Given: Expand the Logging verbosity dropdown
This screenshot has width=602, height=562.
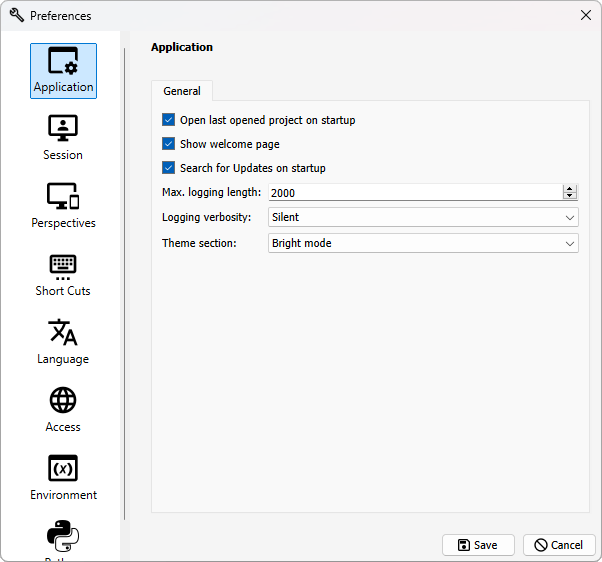Looking at the screenshot, I should click(x=423, y=217).
